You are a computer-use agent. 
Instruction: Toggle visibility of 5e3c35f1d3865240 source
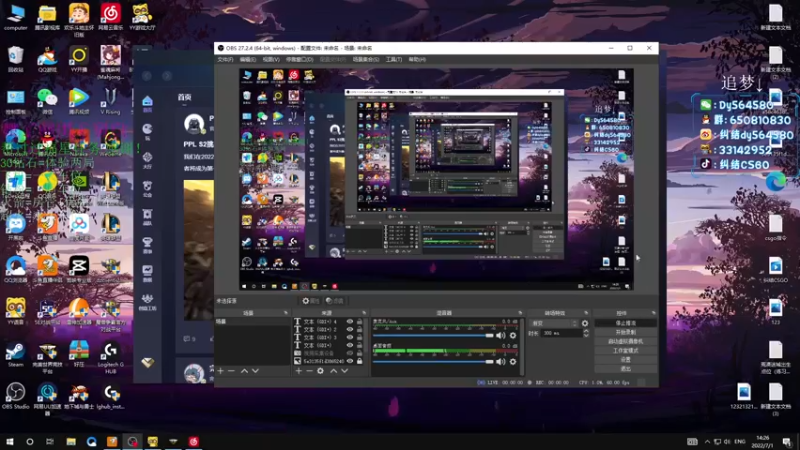tap(350, 361)
